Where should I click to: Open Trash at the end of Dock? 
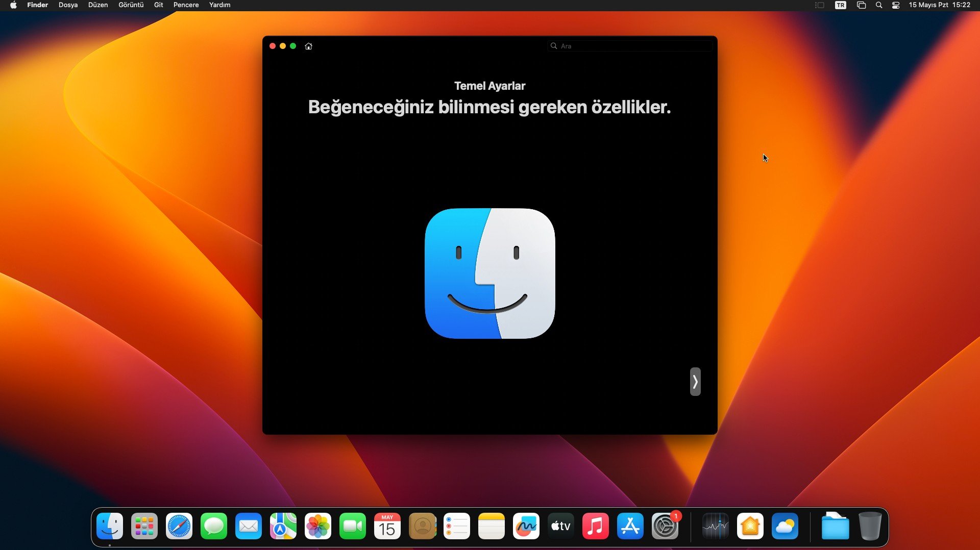pos(869,526)
